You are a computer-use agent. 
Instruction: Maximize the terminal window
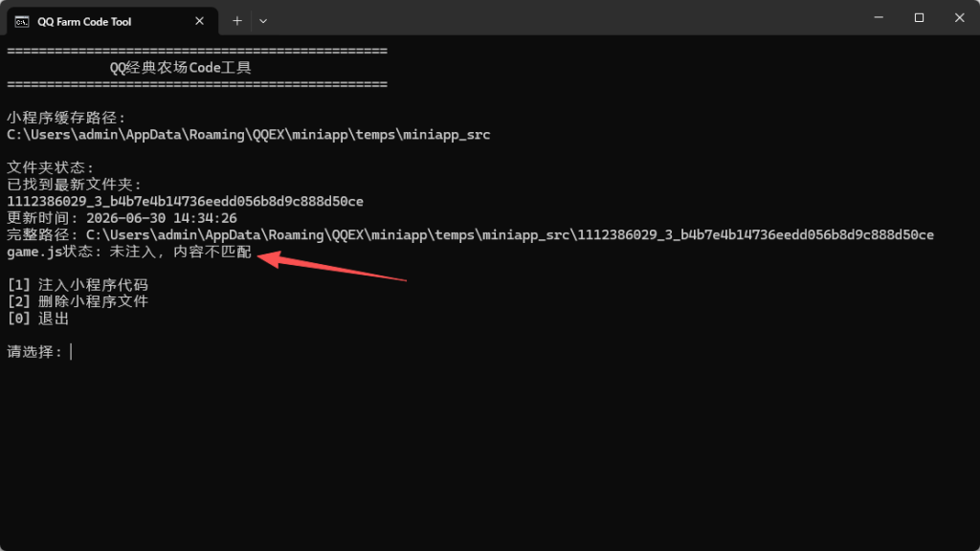(919, 17)
